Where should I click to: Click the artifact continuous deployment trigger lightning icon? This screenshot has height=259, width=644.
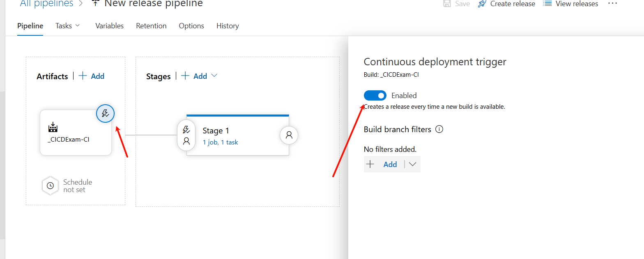tap(105, 113)
